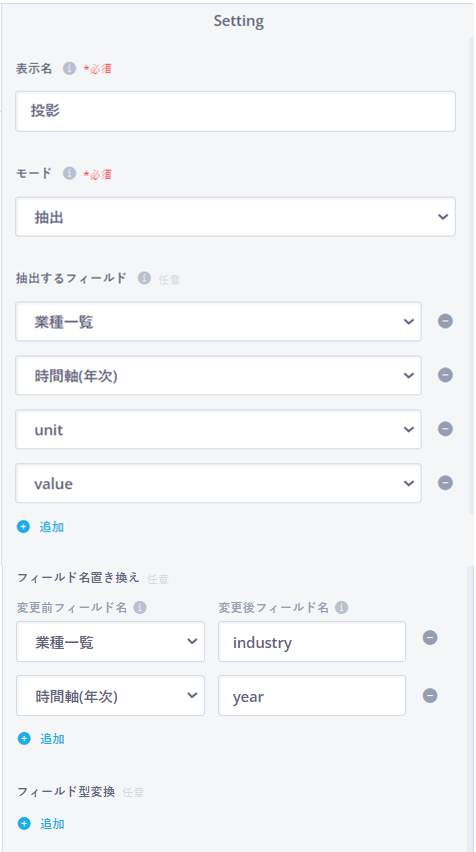Click info icon beside モード label
This screenshot has height=852, width=476.
[x=69, y=173]
